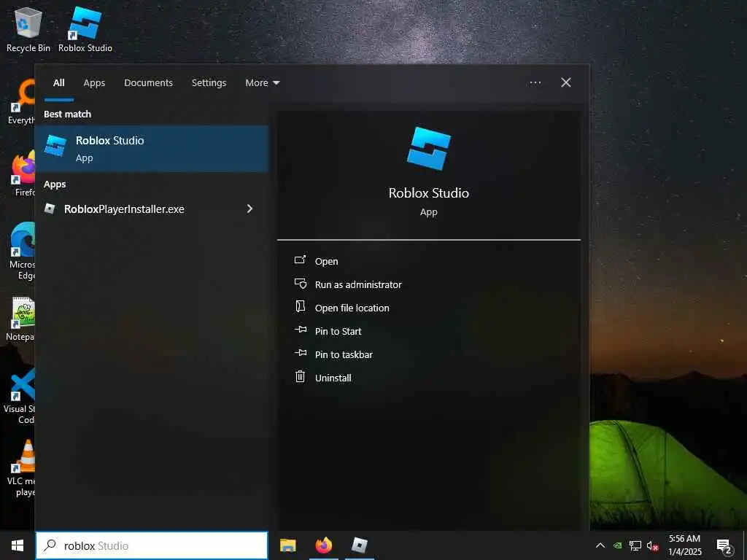Click the Pin to taskbar pin icon
The image size is (747, 560).
(301, 353)
